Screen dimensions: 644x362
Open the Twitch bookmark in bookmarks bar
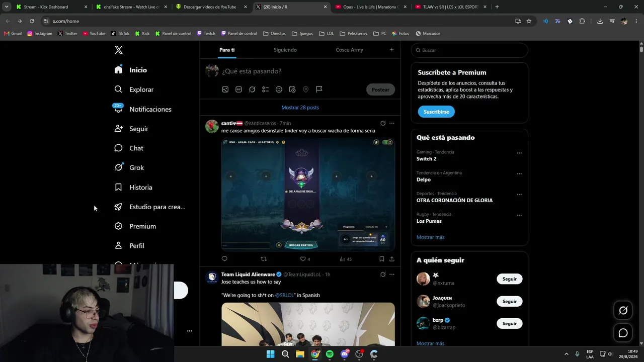(x=206, y=34)
